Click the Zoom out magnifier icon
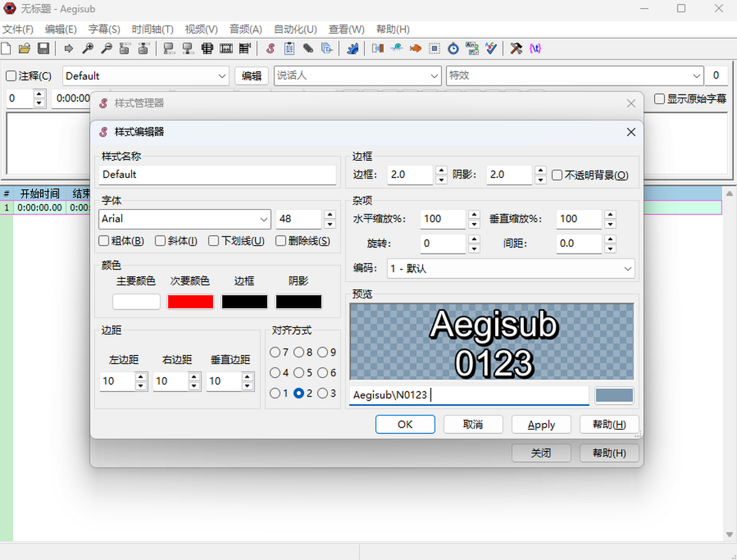The height and width of the screenshot is (560, 737). point(106,48)
